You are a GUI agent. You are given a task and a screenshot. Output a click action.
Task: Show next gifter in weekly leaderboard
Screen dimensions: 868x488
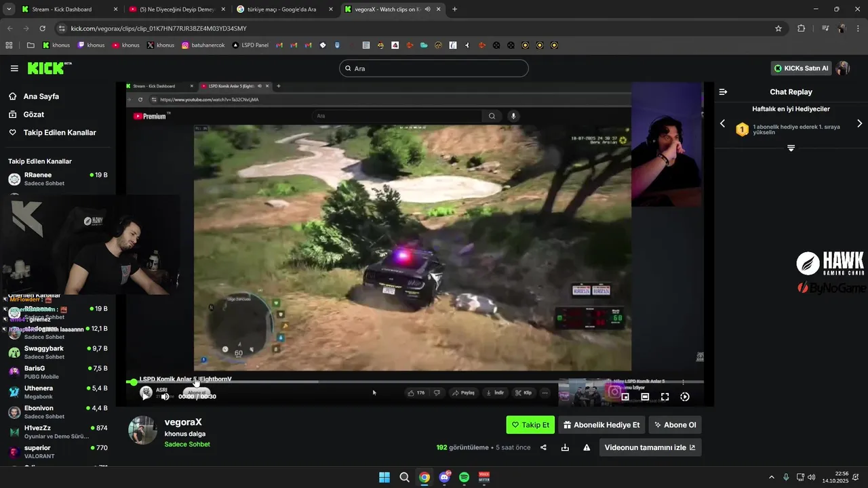click(x=859, y=123)
